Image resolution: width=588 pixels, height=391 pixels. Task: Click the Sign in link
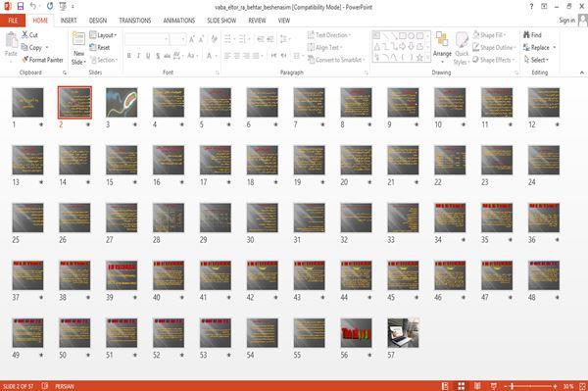click(566, 21)
